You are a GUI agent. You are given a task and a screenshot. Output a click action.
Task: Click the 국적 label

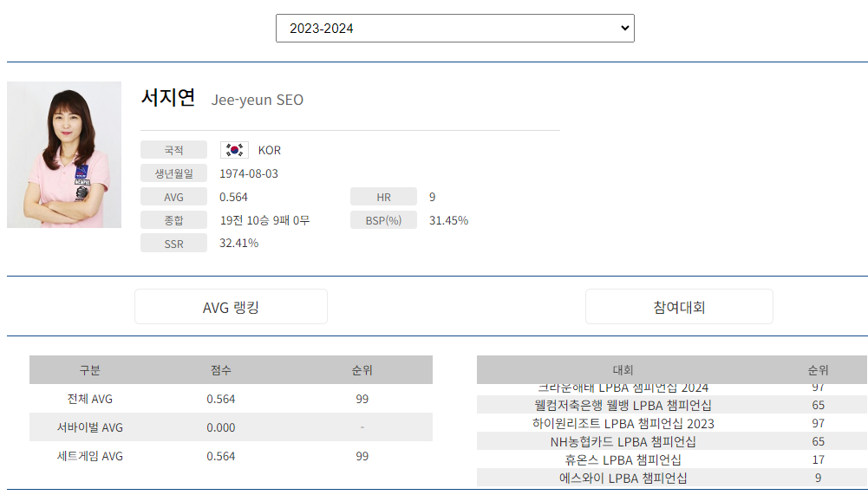pos(173,150)
